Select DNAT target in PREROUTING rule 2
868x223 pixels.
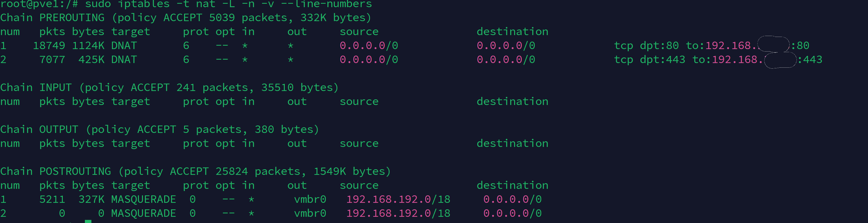point(124,60)
